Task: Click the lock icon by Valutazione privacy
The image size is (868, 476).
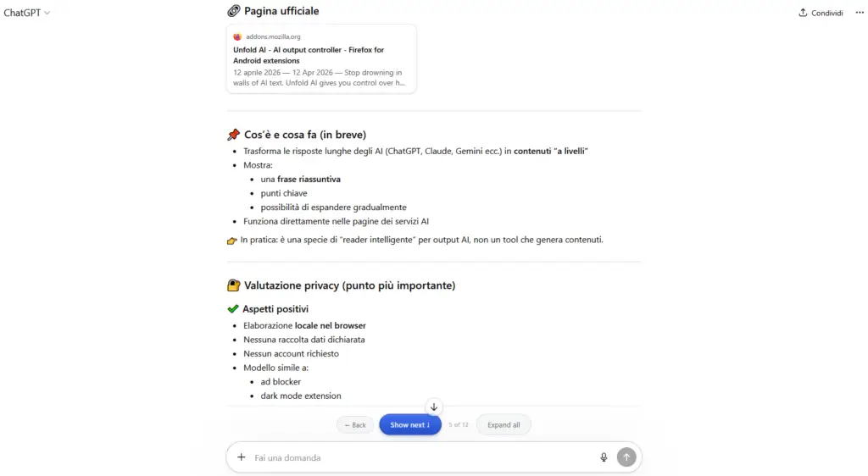Action: pos(234,285)
